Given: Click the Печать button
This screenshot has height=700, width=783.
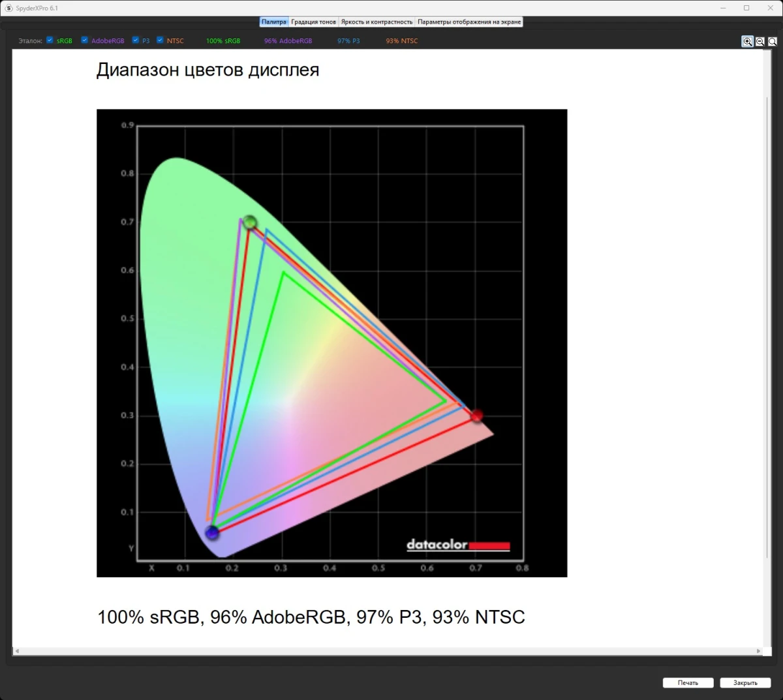Looking at the screenshot, I should pos(687,682).
